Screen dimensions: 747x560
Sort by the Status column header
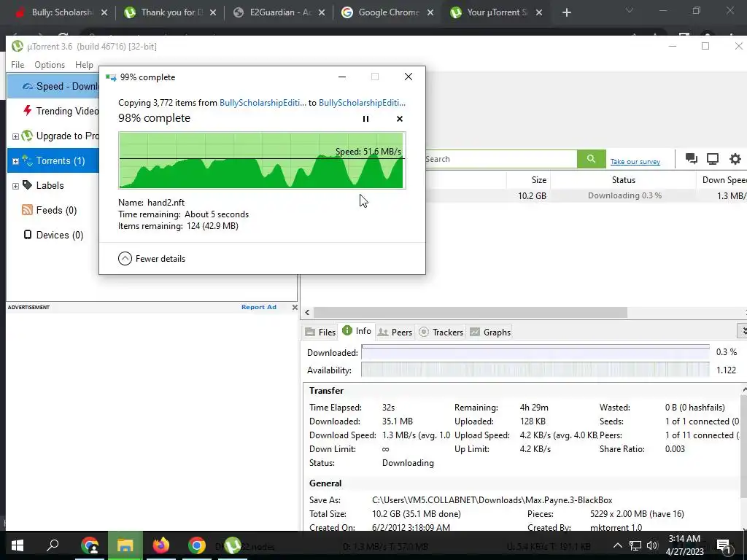point(624,180)
